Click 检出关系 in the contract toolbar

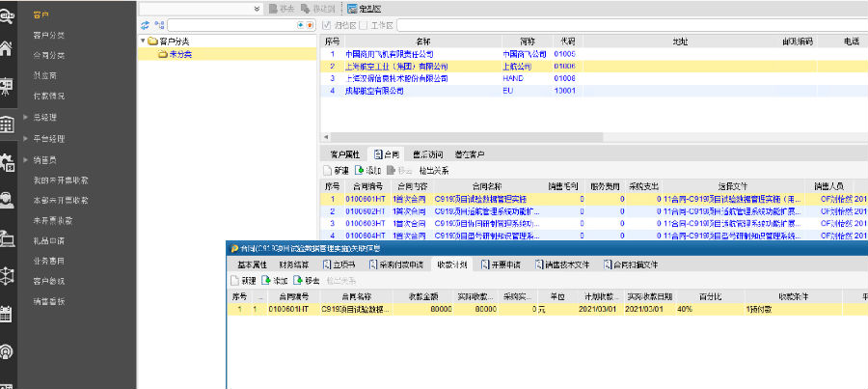tap(433, 170)
